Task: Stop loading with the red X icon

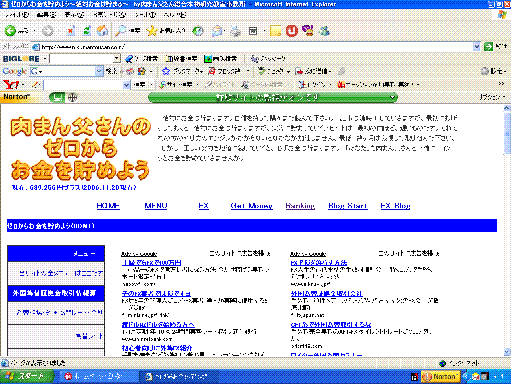Action: tap(70, 31)
